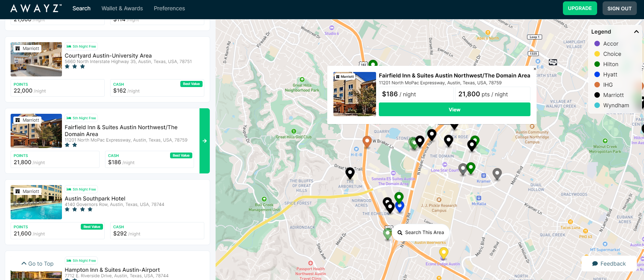Click the yellow Choice pin near Econo Lodge
Image resolution: width=644 pixels, height=280 pixels.
[443, 253]
